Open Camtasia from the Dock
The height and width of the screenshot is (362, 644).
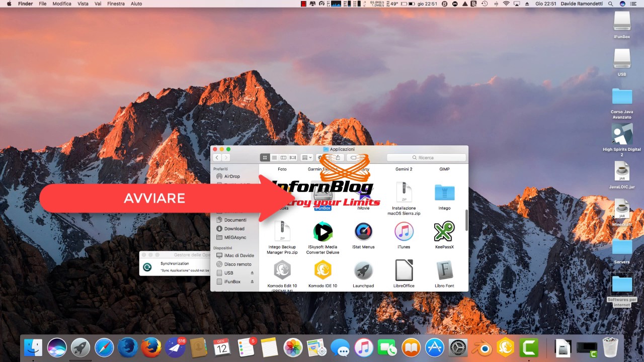point(529,347)
